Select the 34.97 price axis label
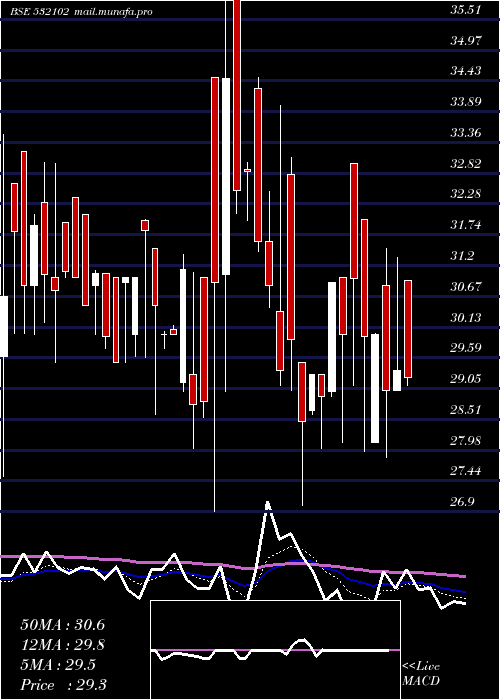Image resolution: width=500 pixels, height=700 pixels. click(x=466, y=41)
